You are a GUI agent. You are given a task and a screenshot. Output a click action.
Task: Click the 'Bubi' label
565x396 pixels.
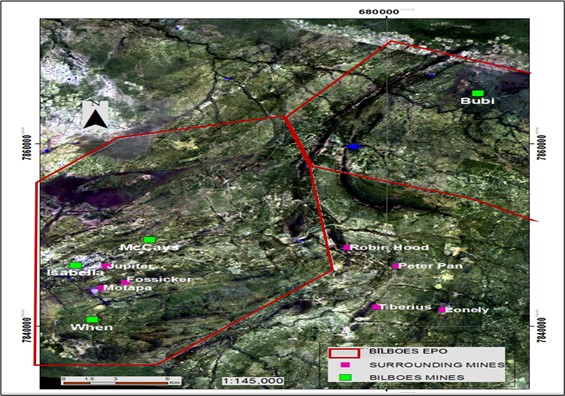[477, 101]
